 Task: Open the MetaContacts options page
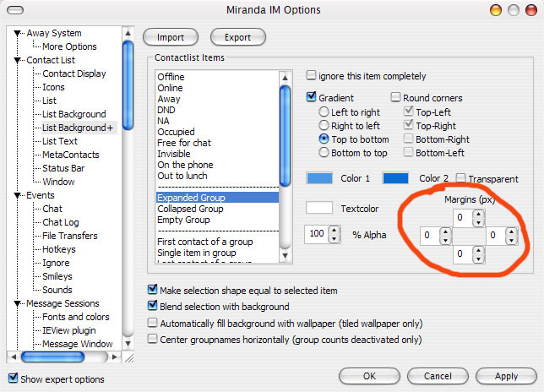coord(71,155)
